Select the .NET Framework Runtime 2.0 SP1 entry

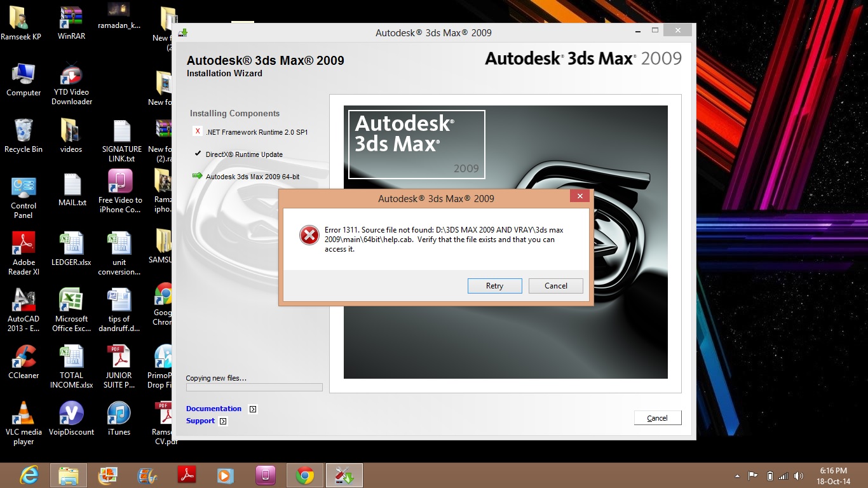(x=257, y=132)
